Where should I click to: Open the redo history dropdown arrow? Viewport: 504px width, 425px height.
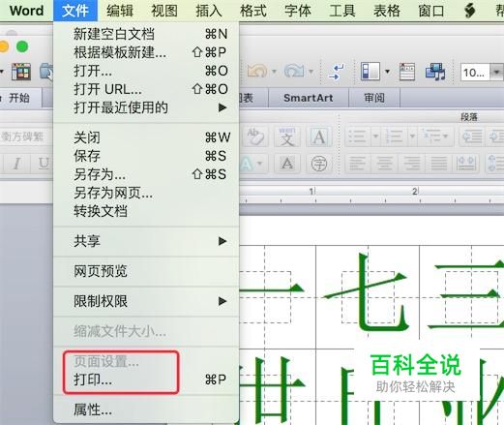pyautogui.click(x=311, y=71)
